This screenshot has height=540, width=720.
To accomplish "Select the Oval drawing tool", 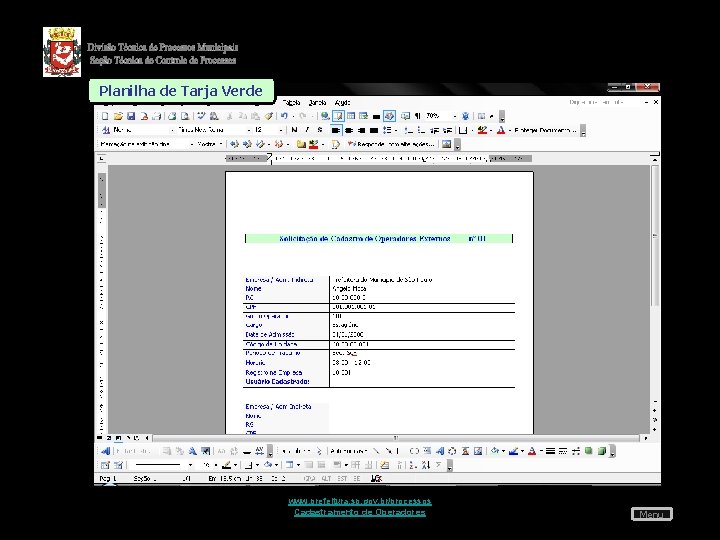I will [414, 451].
